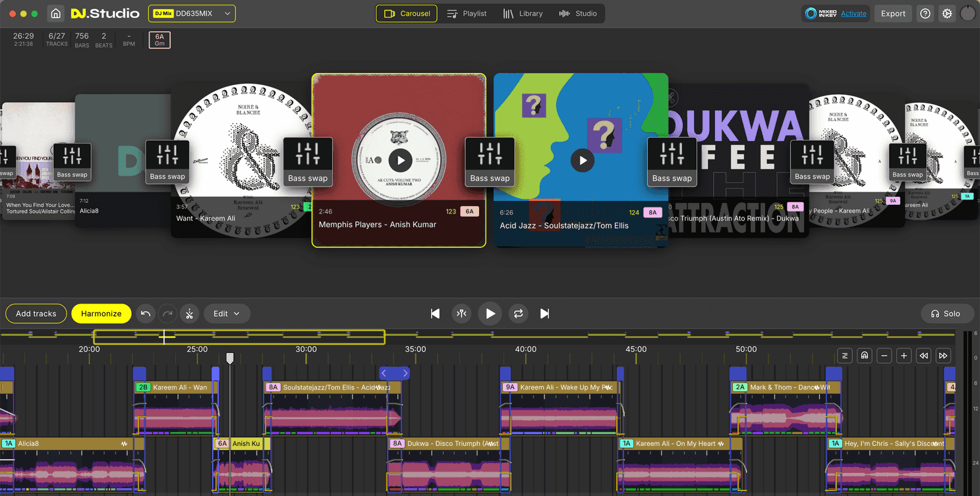This screenshot has height=496, width=980.
Task: Click the Undo arrow icon
Action: (146, 314)
